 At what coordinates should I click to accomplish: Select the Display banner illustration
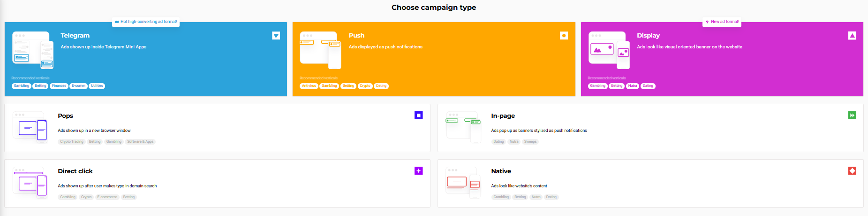click(609, 50)
